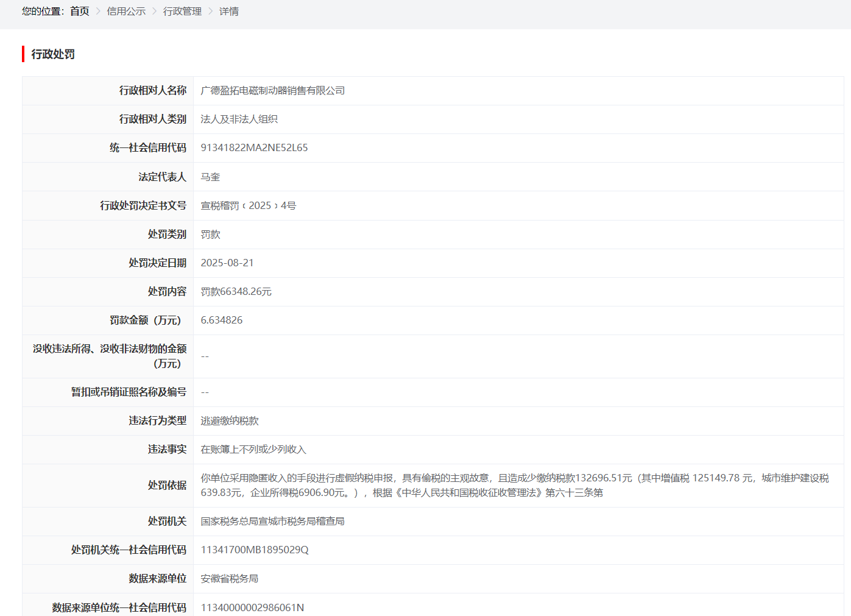Click the 违法行为类型 label

[158, 421]
